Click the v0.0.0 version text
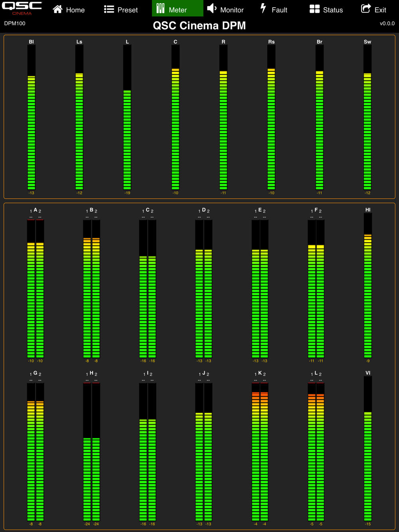The height and width of the screenshot is (532, 399). (x=387, y=24)
